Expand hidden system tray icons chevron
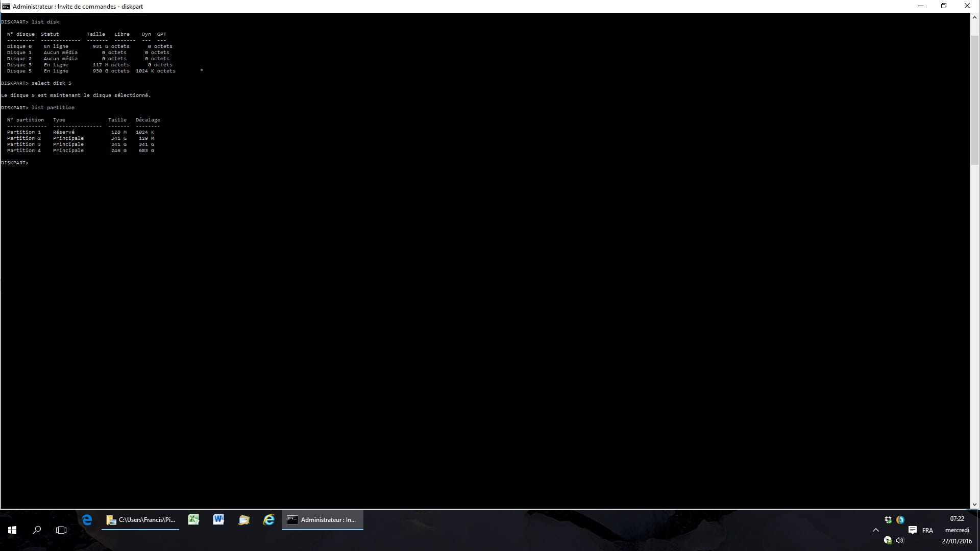Screen dimensions: 980x551 click(x=876, y=530)
